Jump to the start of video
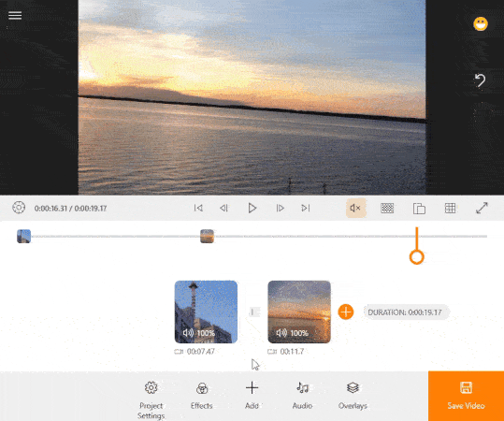The height and width of the screenshot is (421, 504). pyautogui.click(x=198, y=208)
